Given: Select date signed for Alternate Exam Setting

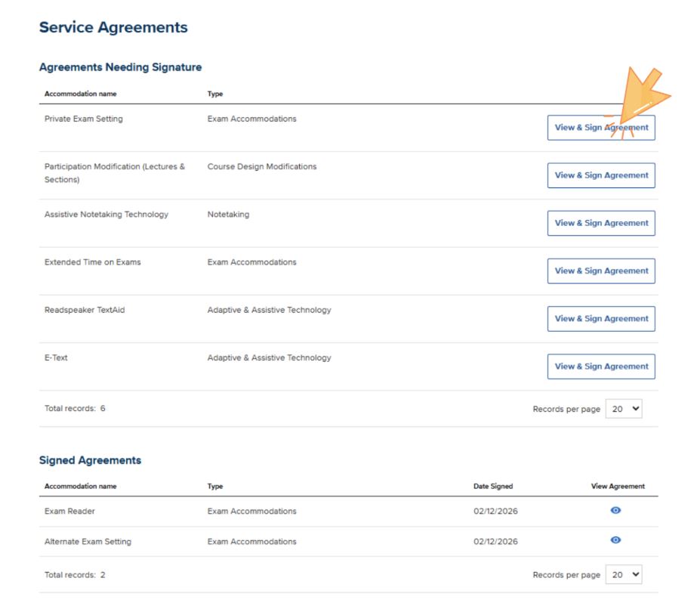Looking at the screenshot, I should 495,542.
